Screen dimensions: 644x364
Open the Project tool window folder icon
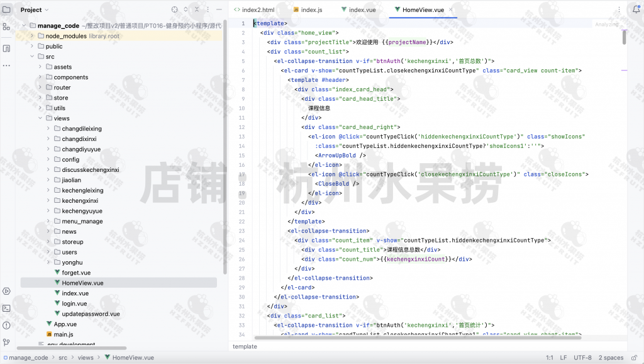[6, 9]
